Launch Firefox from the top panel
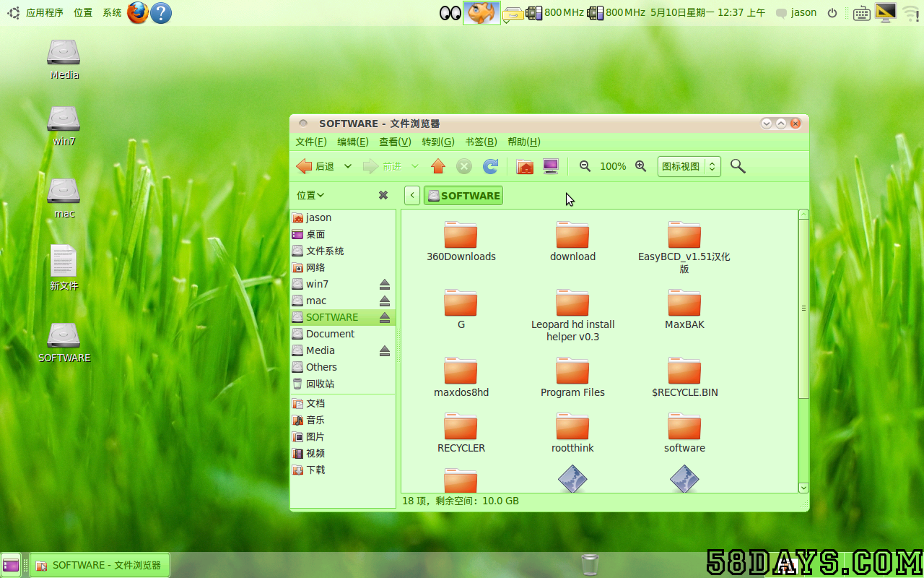924x578 pixels. (138, 12)
